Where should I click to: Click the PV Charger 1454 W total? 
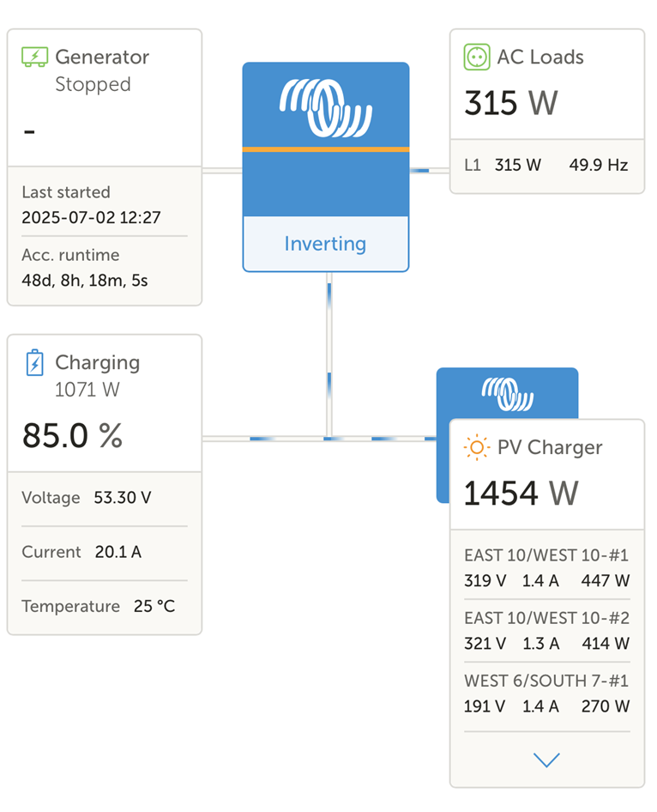coord(521,494)
